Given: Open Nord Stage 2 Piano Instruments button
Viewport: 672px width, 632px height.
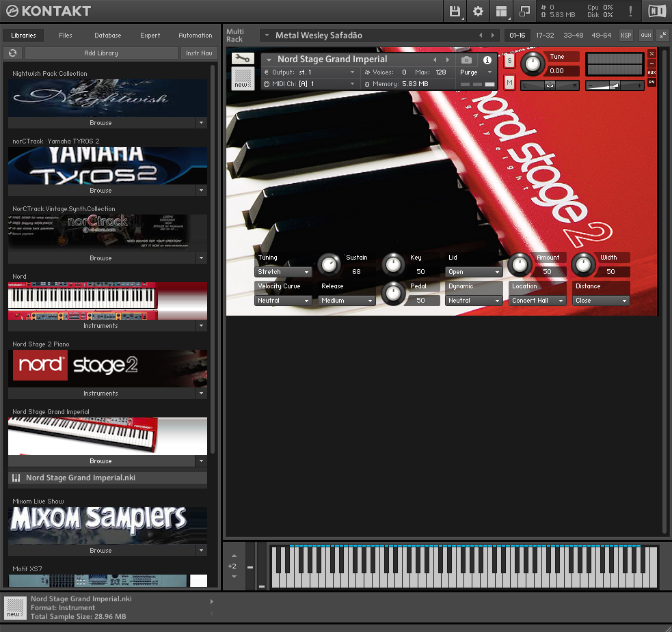Looking at the screenshot, I should (101, 394).
